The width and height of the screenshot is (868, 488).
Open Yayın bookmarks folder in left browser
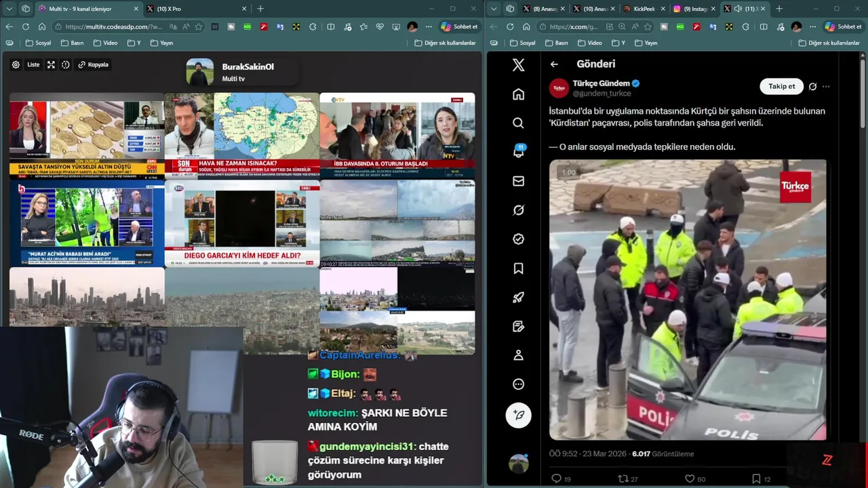coord(161,43)
